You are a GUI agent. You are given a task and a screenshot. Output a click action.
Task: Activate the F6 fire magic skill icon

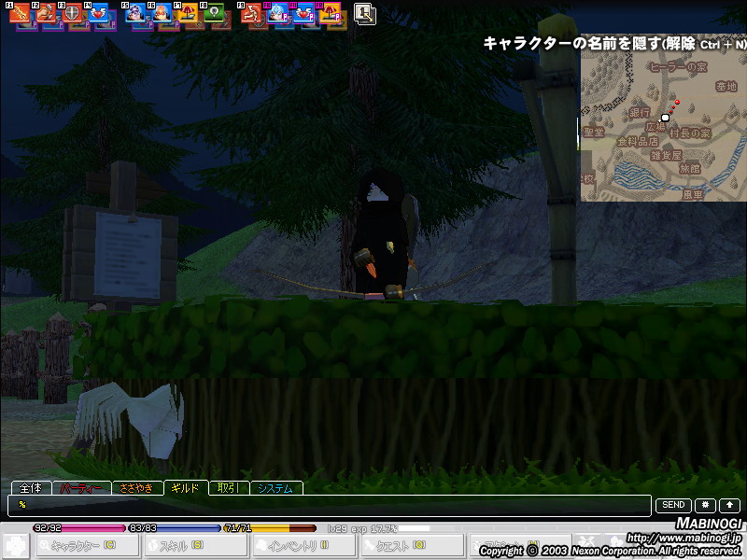(162, 13)
